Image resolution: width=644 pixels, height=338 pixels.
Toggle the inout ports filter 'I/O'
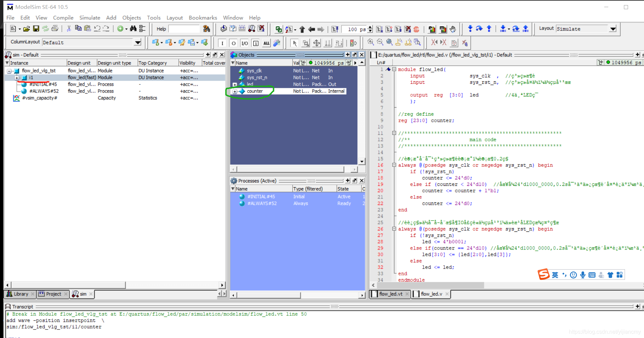click(244, 43)
